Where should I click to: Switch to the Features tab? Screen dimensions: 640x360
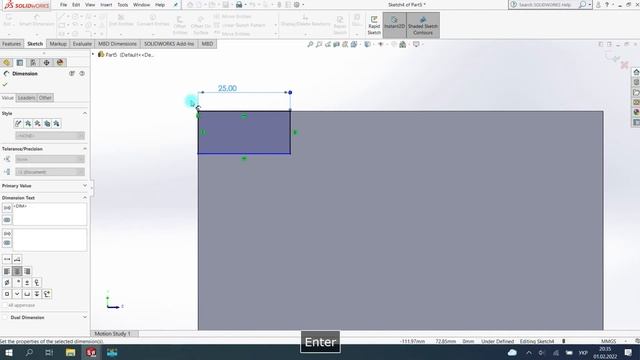coord(11,44)
